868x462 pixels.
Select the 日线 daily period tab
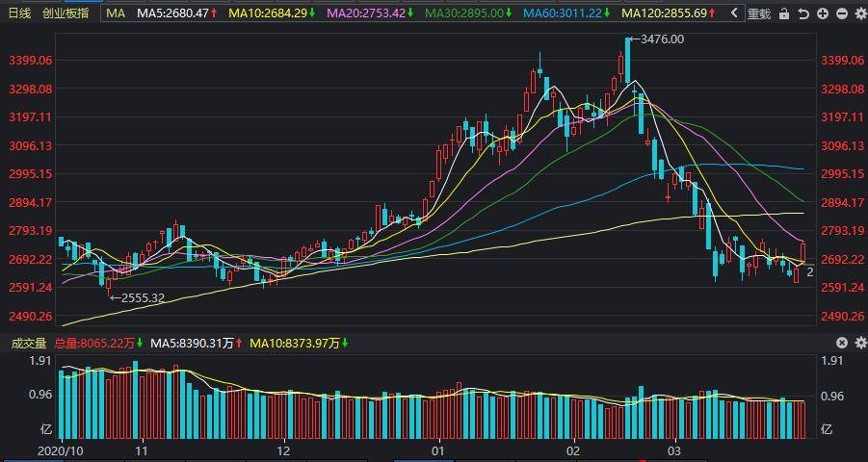tap(20, 13)
